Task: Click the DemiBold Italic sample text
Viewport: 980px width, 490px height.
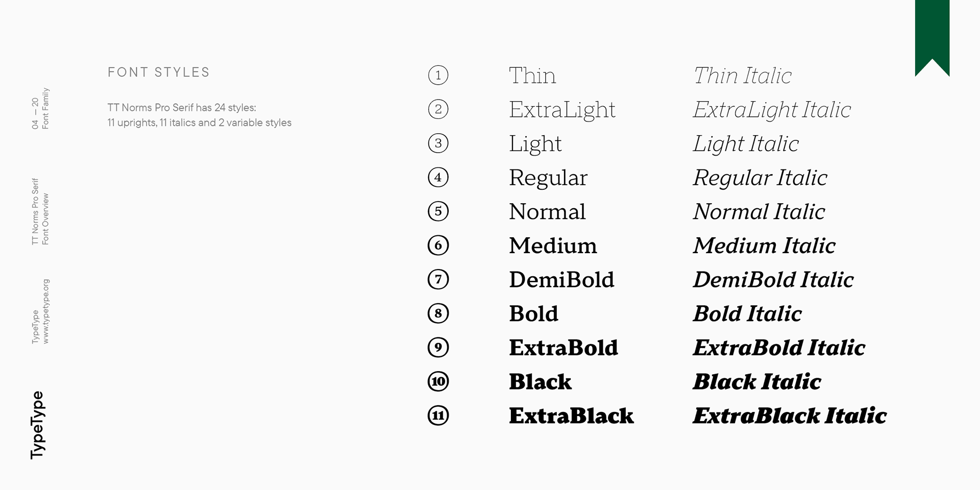Action: coord(773,280)
